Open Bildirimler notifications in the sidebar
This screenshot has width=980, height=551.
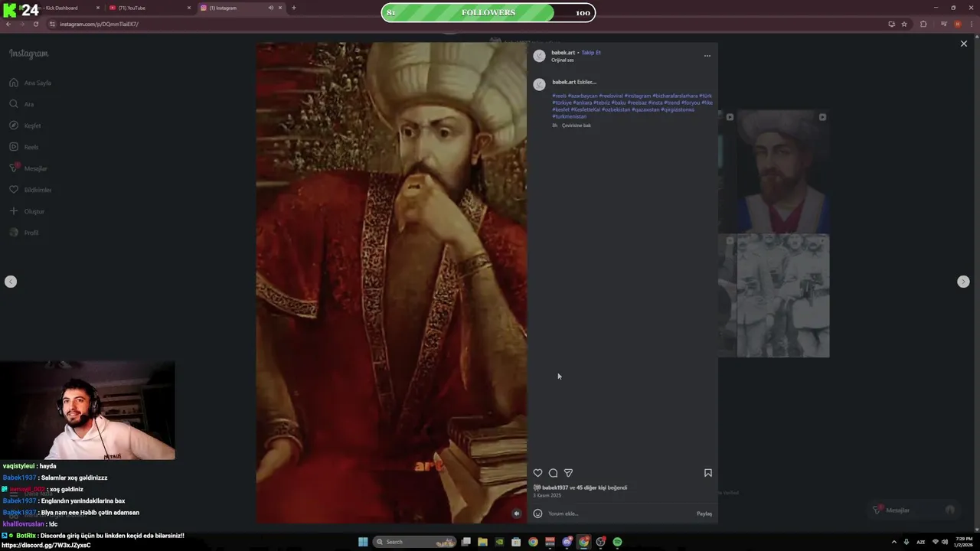tap(31, 190)
